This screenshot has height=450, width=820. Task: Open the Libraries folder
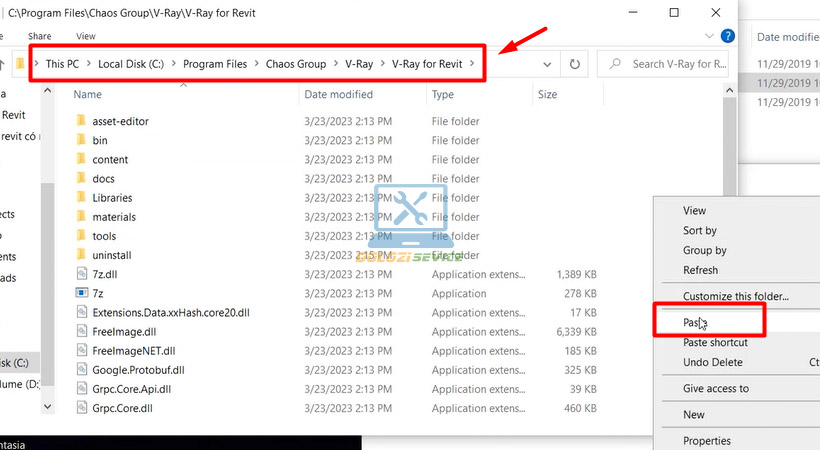pos(111,198)
